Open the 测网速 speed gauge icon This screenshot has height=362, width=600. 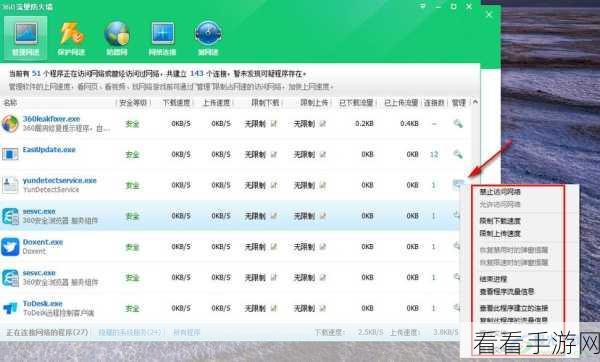208,33
